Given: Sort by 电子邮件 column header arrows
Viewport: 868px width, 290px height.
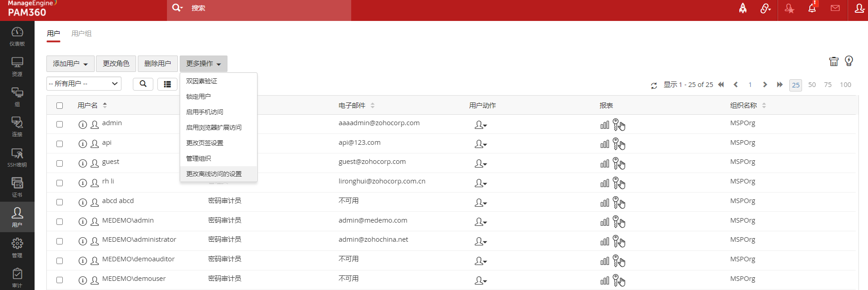Looking at the screenshot, I should pyautogui.click(x=373, y=105).
